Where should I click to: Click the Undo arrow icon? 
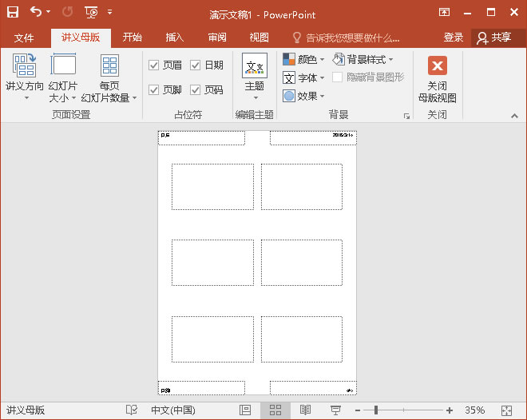pos(36,13)
